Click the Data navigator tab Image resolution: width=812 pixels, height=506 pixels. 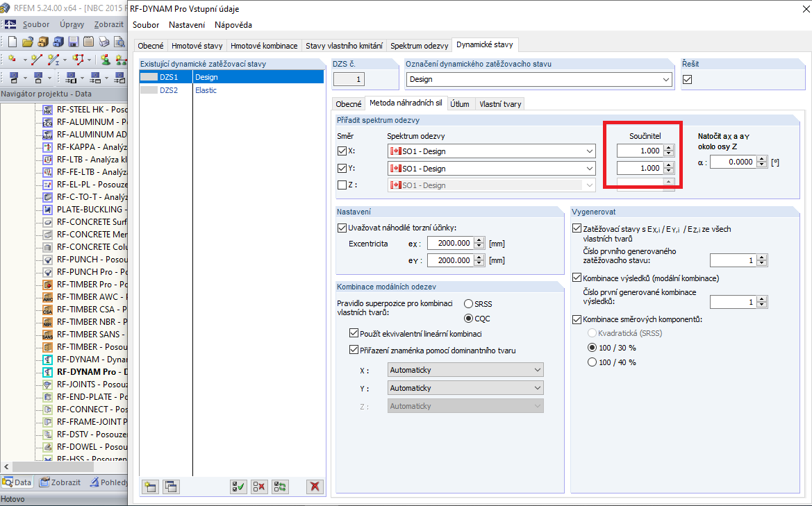coord(17,482)
